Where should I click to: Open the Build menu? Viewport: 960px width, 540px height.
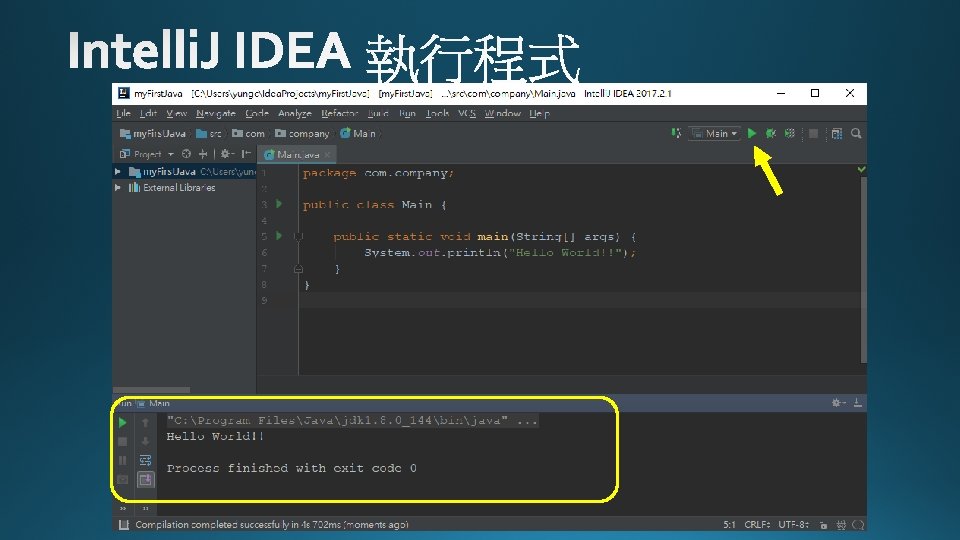[378, 113]
